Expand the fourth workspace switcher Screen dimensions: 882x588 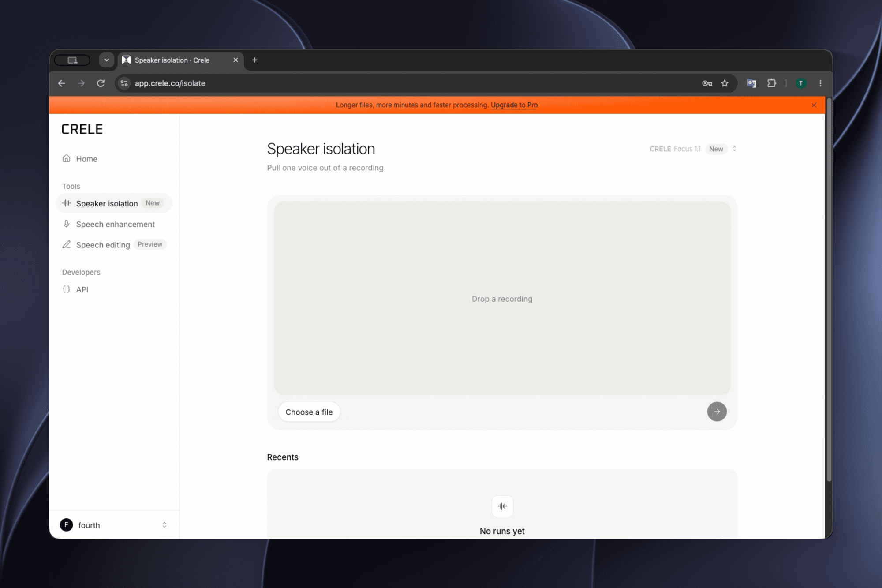pos(114,525)
